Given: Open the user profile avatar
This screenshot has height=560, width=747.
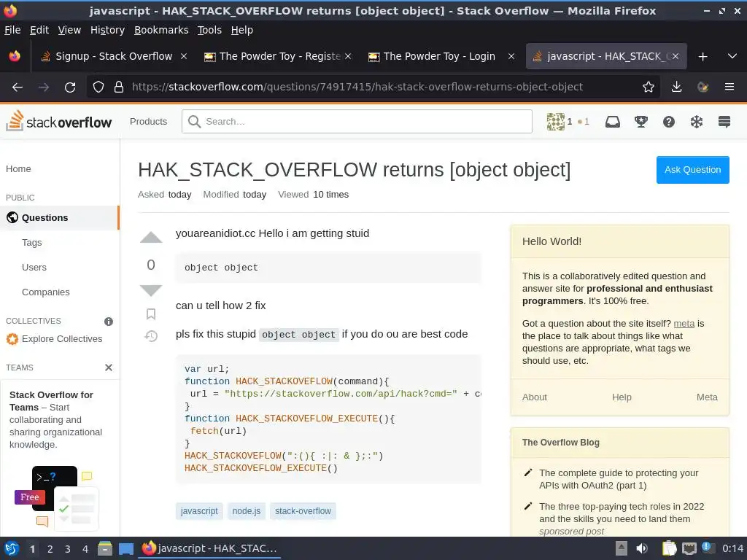Looking at the screenshot, I should (x=555, y=122).
